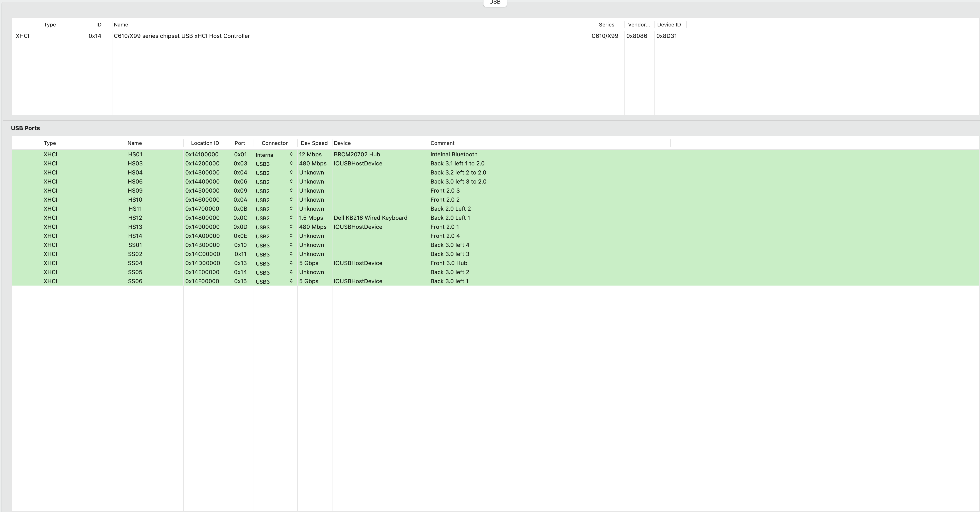Edit the Back 2.0 Left 1 comment
This screenshot has height=512, width=980.
[450, 218]
